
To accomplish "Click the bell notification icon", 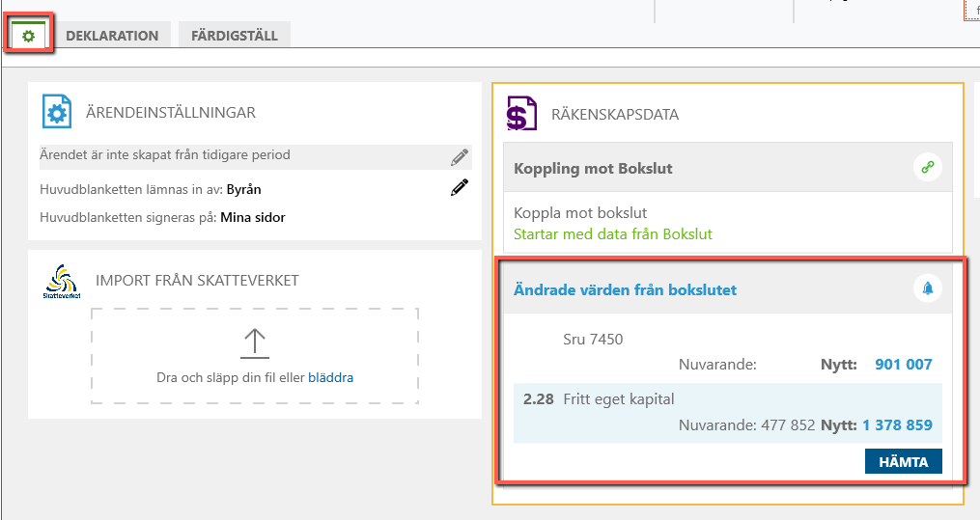I will [928, 288].
